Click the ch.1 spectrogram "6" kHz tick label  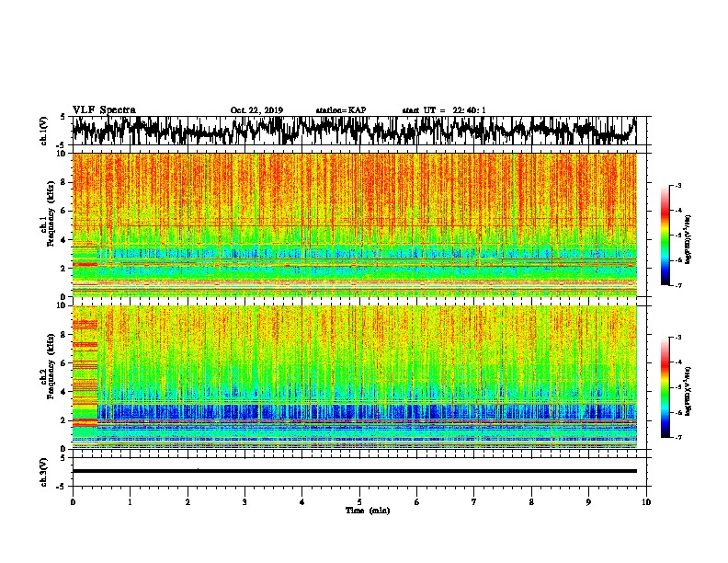pos(64,211)
